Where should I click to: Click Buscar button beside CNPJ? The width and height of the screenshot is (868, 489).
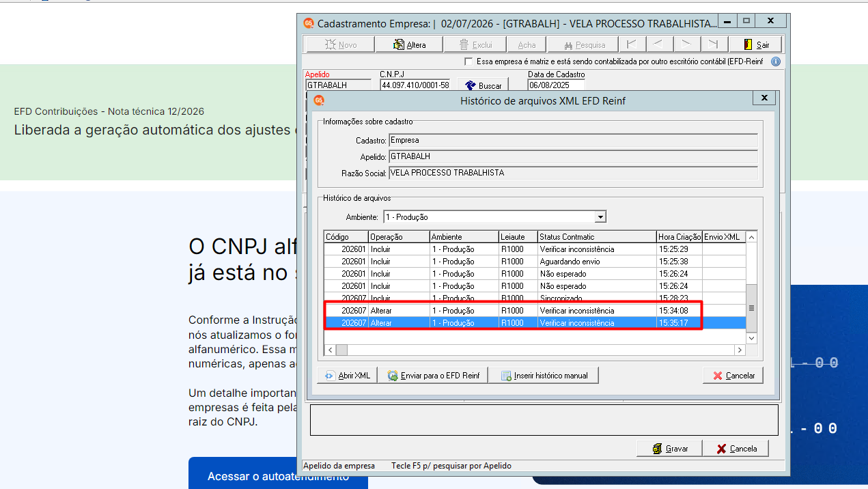click(484, 85)
